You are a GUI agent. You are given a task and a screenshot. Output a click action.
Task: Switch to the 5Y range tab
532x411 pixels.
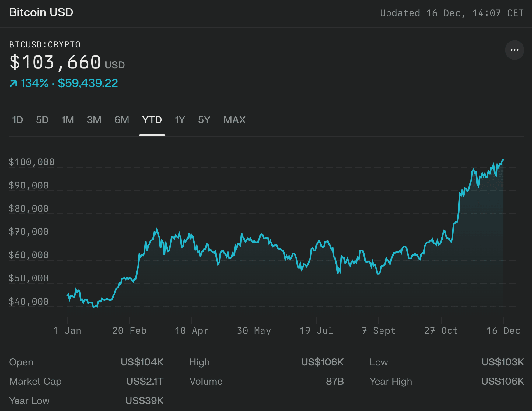point(204,120)
